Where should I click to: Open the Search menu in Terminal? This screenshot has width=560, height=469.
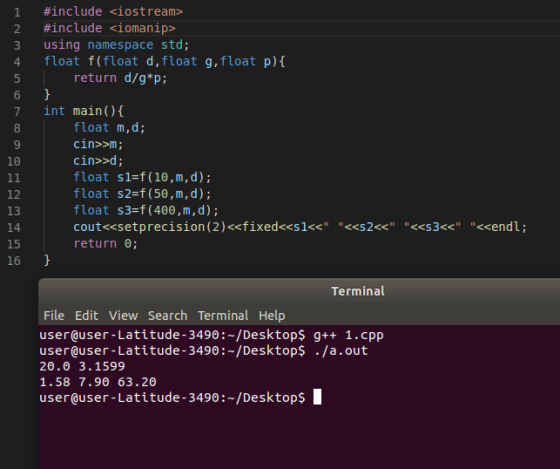click(x=168, y=316)
